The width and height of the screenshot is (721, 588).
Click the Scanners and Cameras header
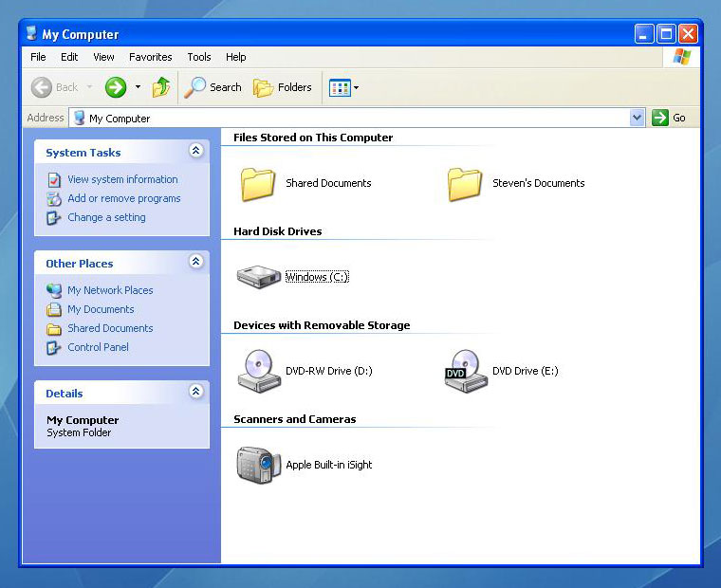(295, 419)
